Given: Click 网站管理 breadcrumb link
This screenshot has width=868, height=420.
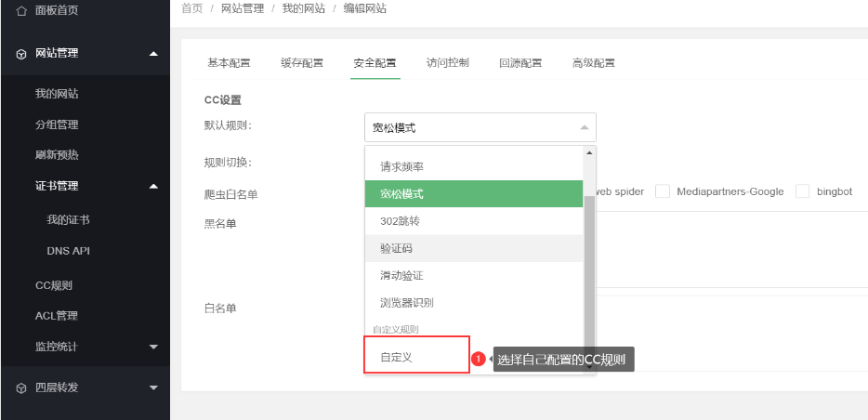Looking at the screenshot, I should click(243, 8).
